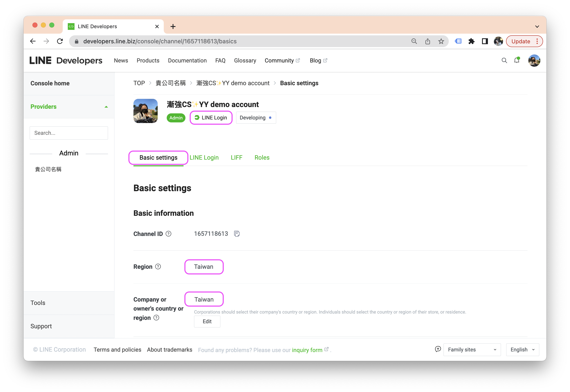This screenshot has height=392, width=570.
Task: Click the Developing status button
Action: point(256,118)
